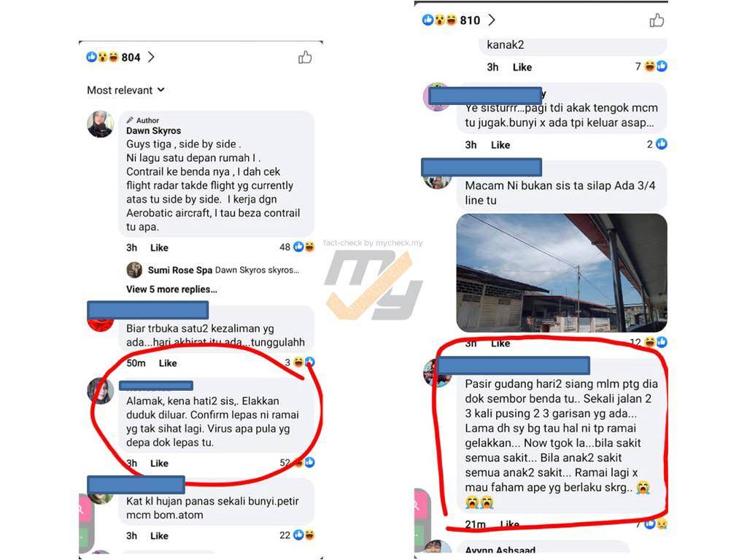747x560 pixels.
Task: Tap the thumbs-up icon beside 810 reactions
Action: [657, 20]
